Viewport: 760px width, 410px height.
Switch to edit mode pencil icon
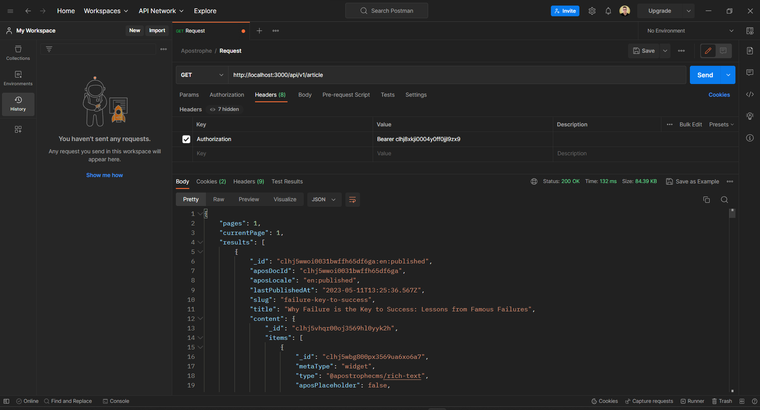(x=708, y=51)
